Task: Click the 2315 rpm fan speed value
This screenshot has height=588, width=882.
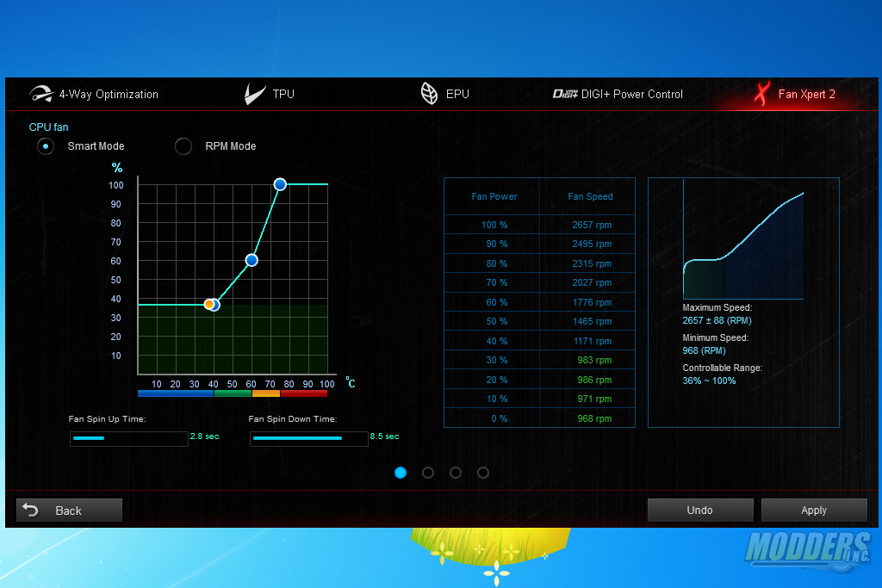Action: (592, 263)
